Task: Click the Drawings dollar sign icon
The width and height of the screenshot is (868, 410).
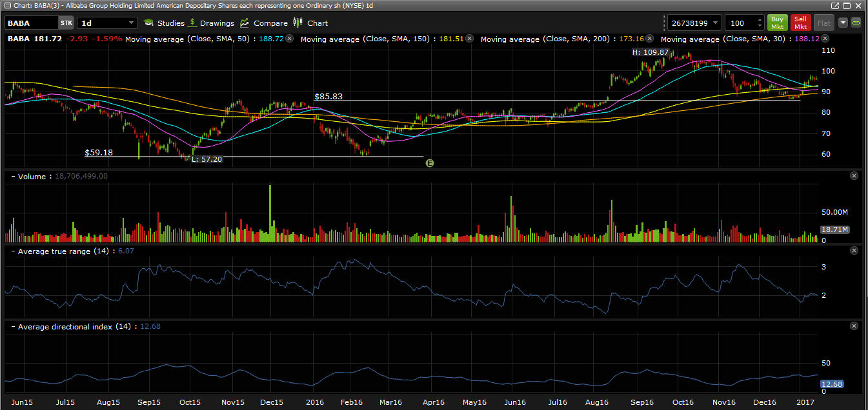Action: coord(193,23)
